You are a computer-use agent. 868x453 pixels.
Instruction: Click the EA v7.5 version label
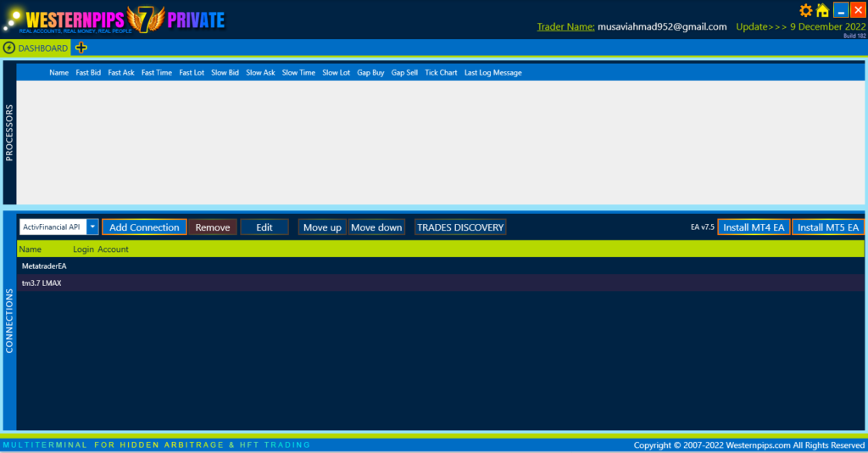[x=702, y=227]
